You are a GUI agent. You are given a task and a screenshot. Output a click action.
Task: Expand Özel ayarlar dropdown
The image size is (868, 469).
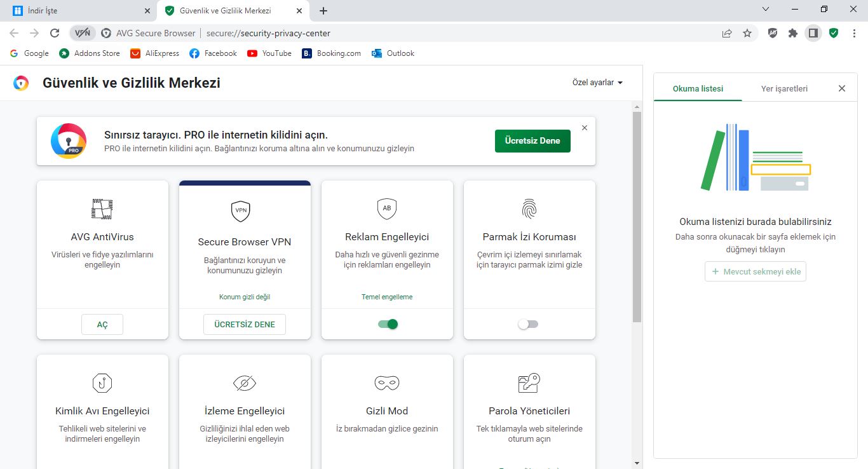coord(597,83)
